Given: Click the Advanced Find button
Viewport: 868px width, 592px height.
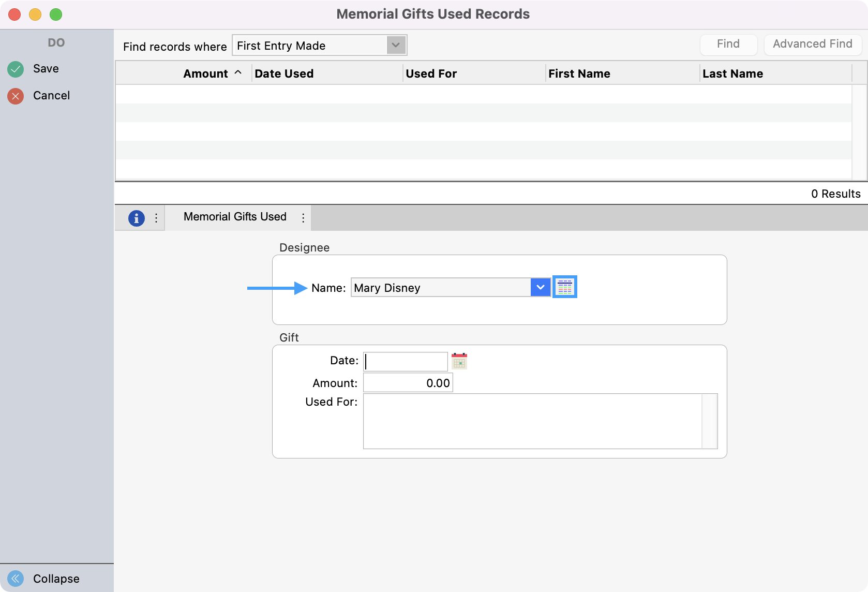Looking at the screenshot, I should pos(812,44).
